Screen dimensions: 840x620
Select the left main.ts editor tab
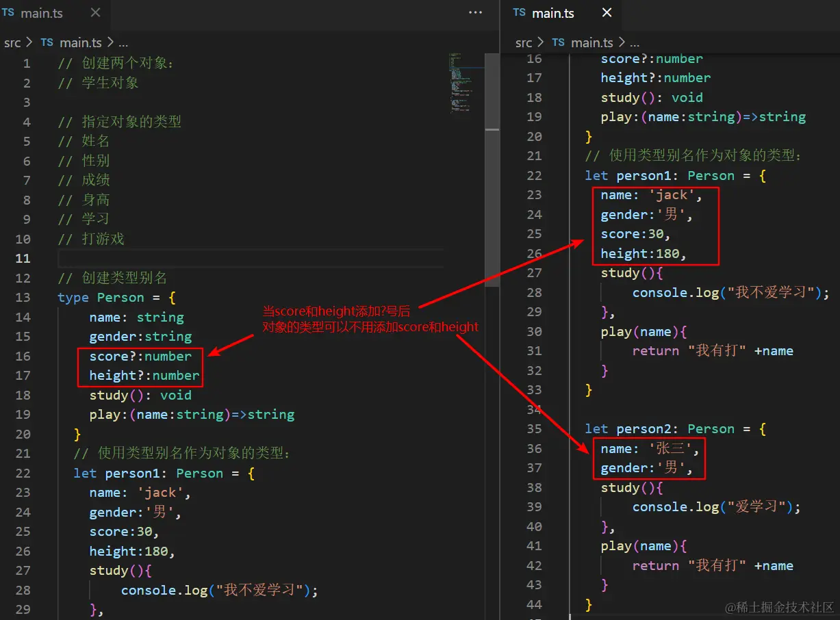tap(54, 12)
